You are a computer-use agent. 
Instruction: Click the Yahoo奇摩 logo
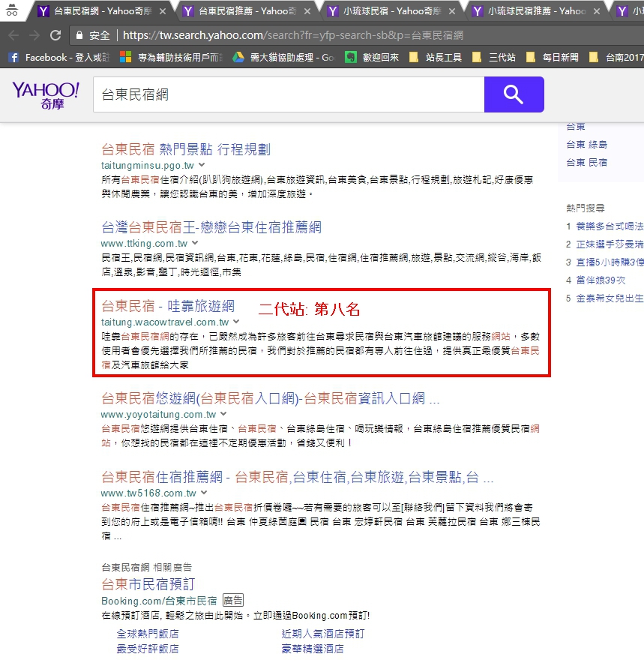46,95
